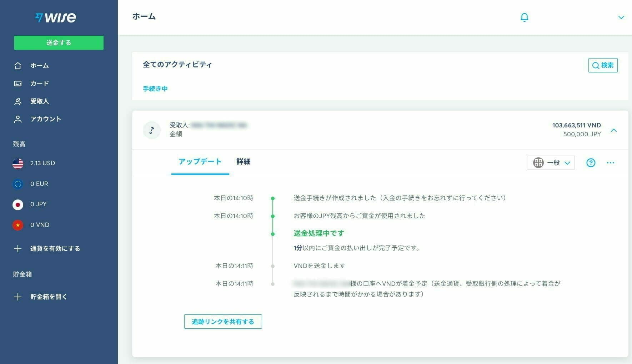Click the 検索 search button
632x364 pixels.
tap(603, 65)
